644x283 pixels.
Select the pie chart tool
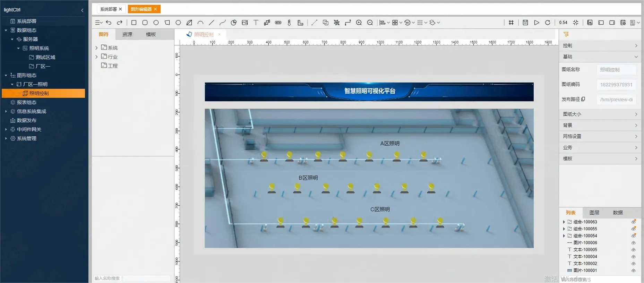click(234, 23)
